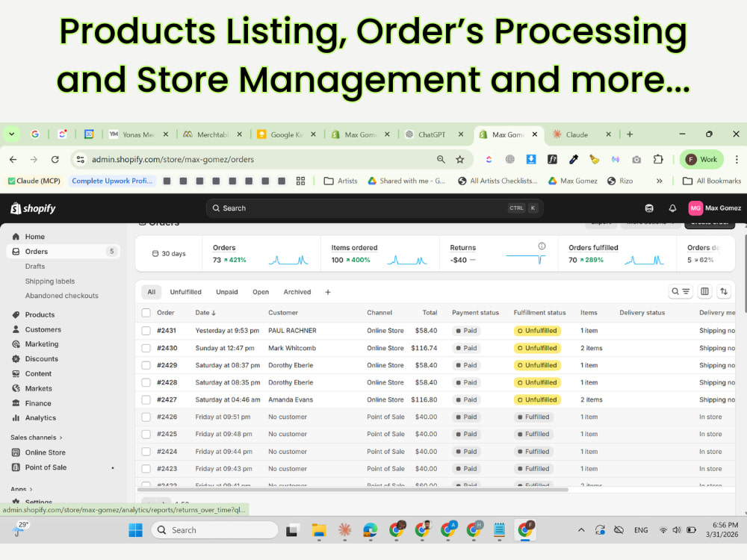
Task: Open the Task View icon on taskbar
Action: click(x=292, y=530)
